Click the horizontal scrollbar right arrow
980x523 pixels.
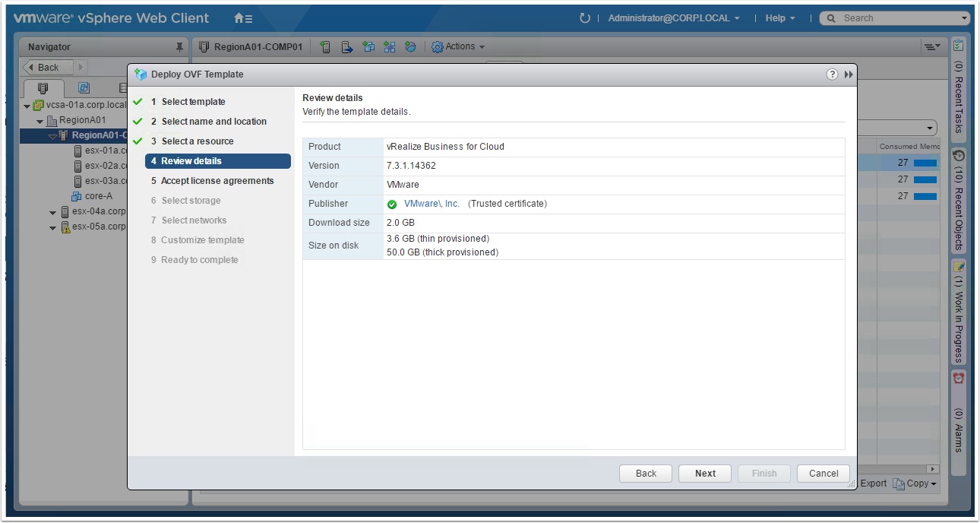(x=933, y=470)
